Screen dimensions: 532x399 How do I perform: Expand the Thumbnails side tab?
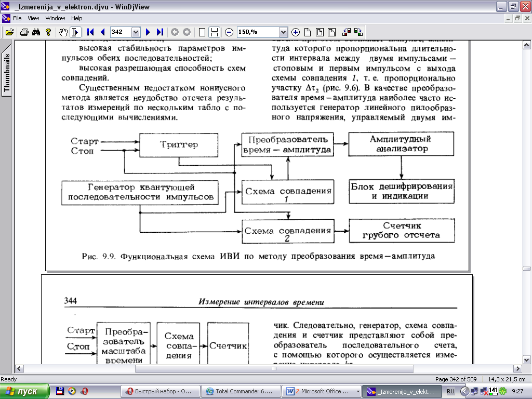[x=6, y=70]
